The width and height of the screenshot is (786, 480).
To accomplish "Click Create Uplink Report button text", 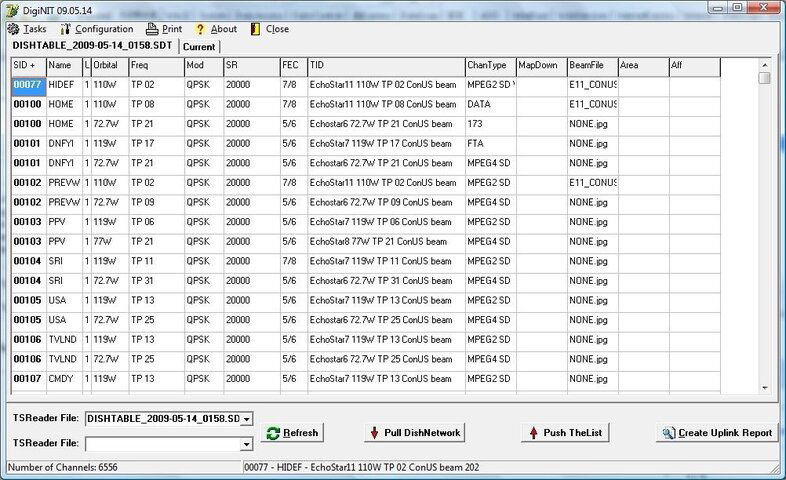I will click(x=725, y=433).
